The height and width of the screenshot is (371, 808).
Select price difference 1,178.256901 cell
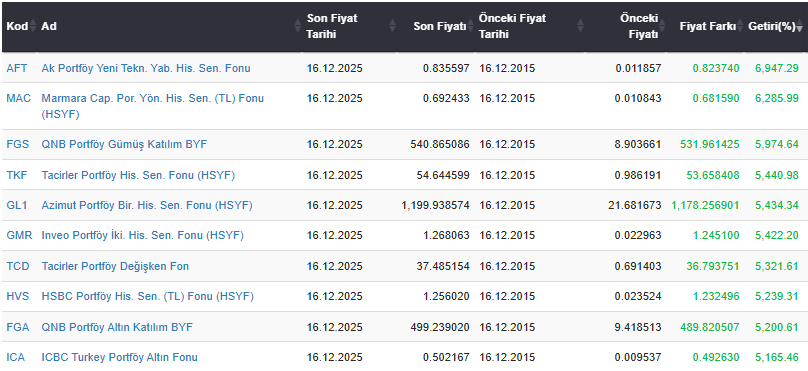pyautogui.click(x=705, y=205)
